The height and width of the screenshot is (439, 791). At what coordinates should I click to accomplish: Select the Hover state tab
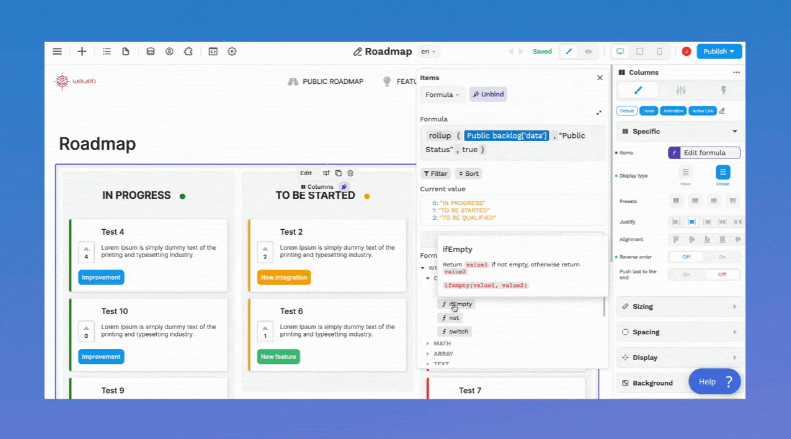click(649, 111)
